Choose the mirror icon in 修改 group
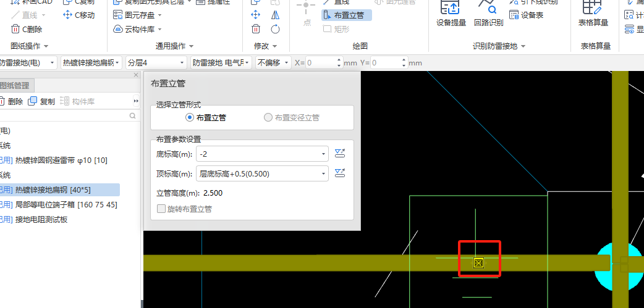644x308 pixels. [275, 15]
